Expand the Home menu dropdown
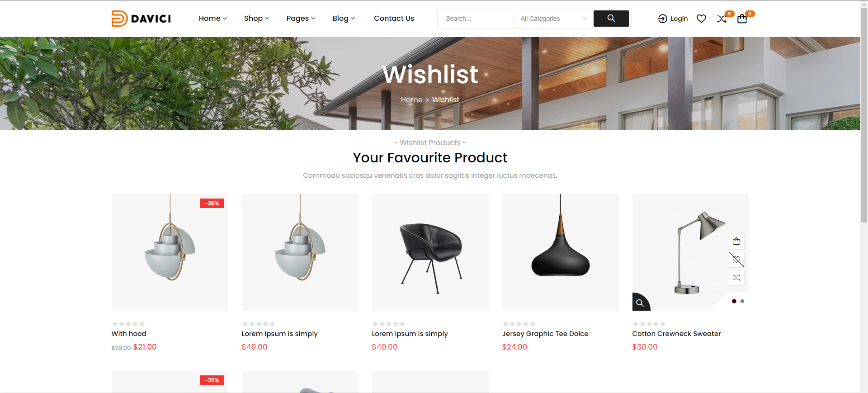Image resolution: width=868 pixels, height=393 pixels. pyautogui.click(x=212, y=19)
